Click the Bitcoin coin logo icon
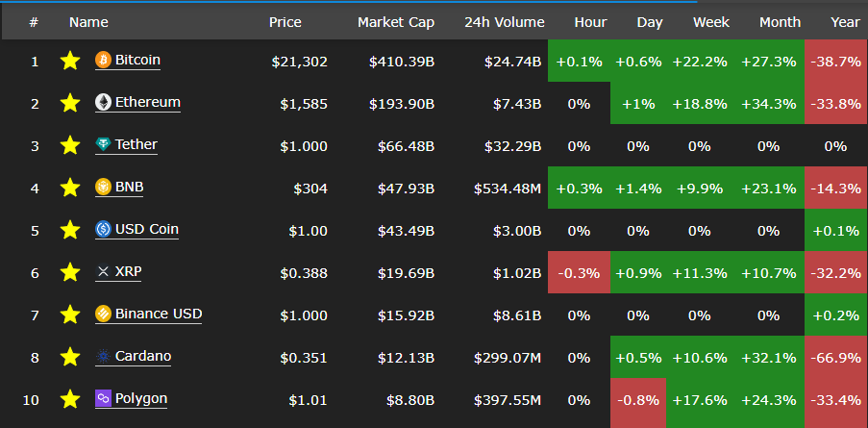 103,60
